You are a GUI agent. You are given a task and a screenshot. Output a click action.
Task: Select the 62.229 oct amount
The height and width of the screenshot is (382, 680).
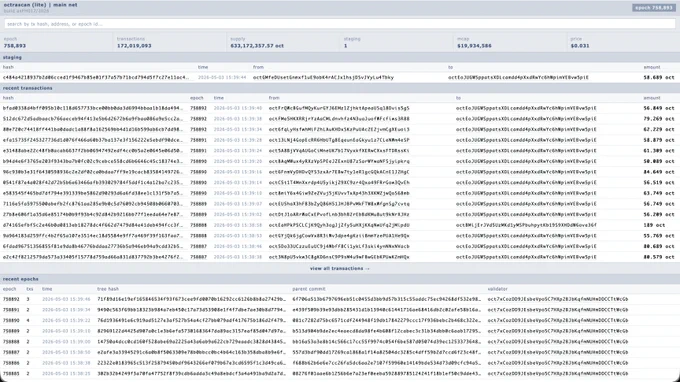tap(659, 130)
